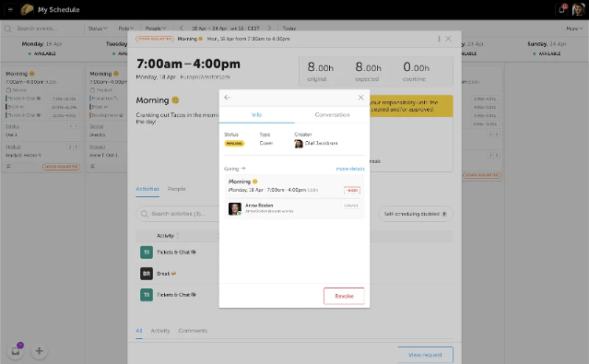
Task: Click Cover Requested badge on Monday card
Action: coord(61,167)
